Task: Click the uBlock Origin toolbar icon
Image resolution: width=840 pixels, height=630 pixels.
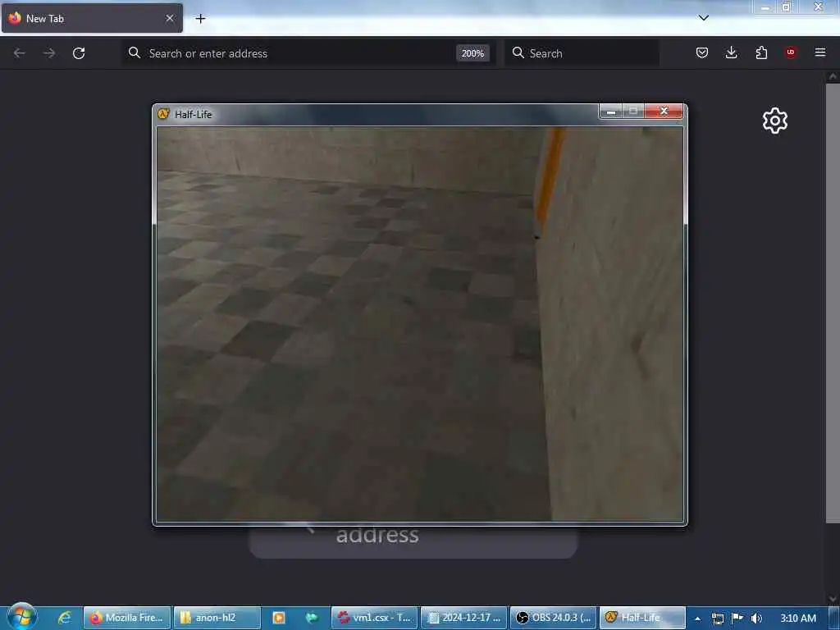Action: [x=791, y=52]
